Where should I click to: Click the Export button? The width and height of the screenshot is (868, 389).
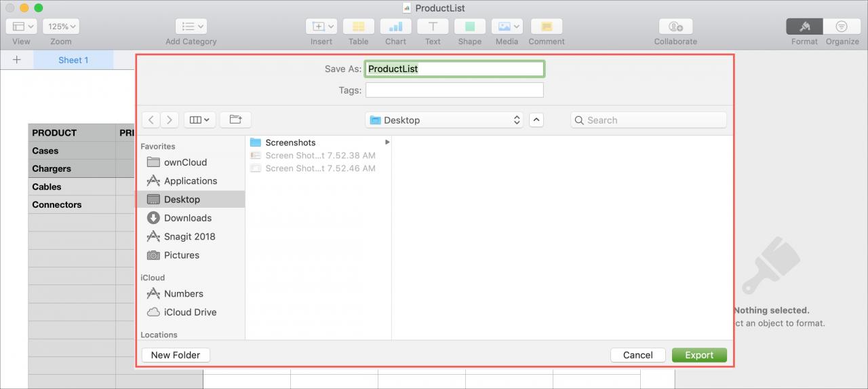click(x=699, y=355)
